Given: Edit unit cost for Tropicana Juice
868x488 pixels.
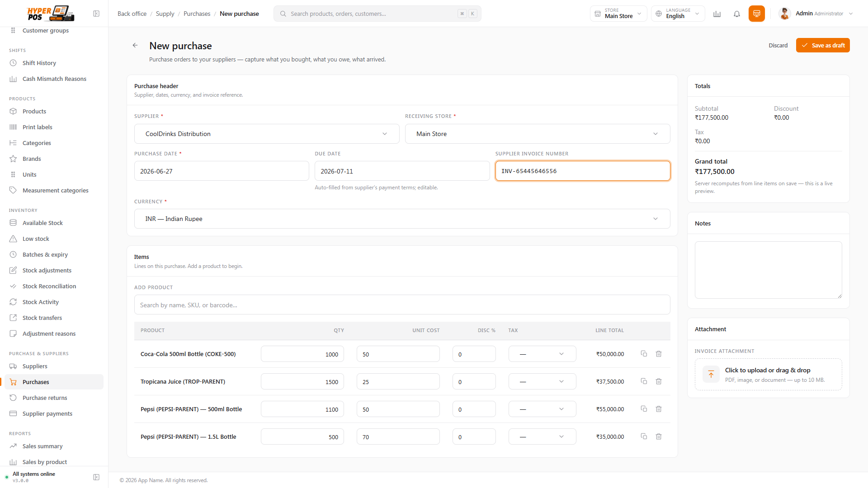Looking at the screenshot, I should (x=398, y=381).
